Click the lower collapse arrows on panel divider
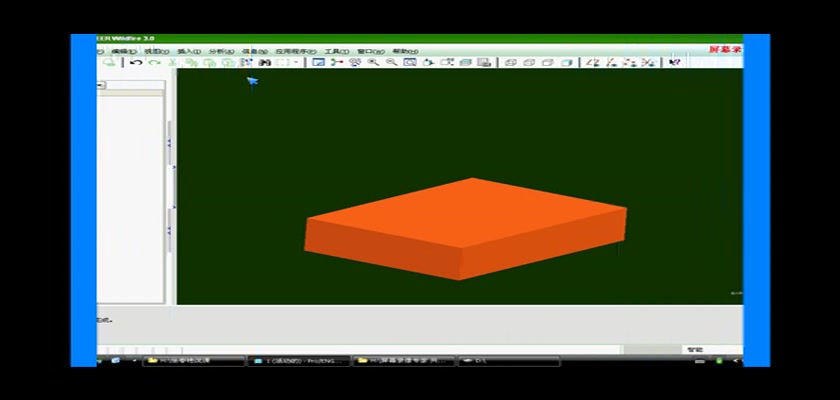Image resolution: width=840 pixels, height=400 pixels. (169, 231)
